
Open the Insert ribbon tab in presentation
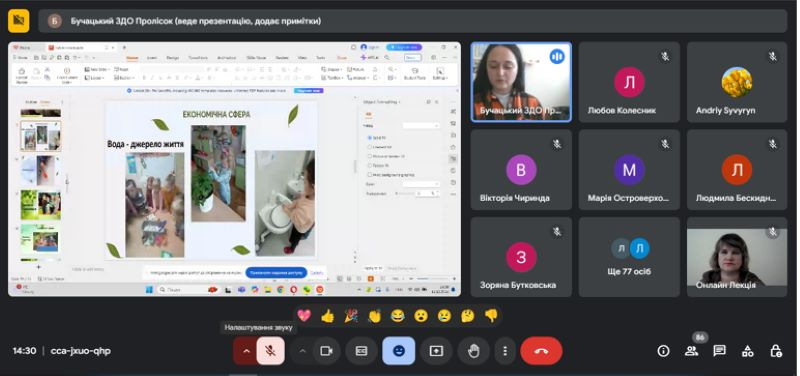(x=152, y=58)
